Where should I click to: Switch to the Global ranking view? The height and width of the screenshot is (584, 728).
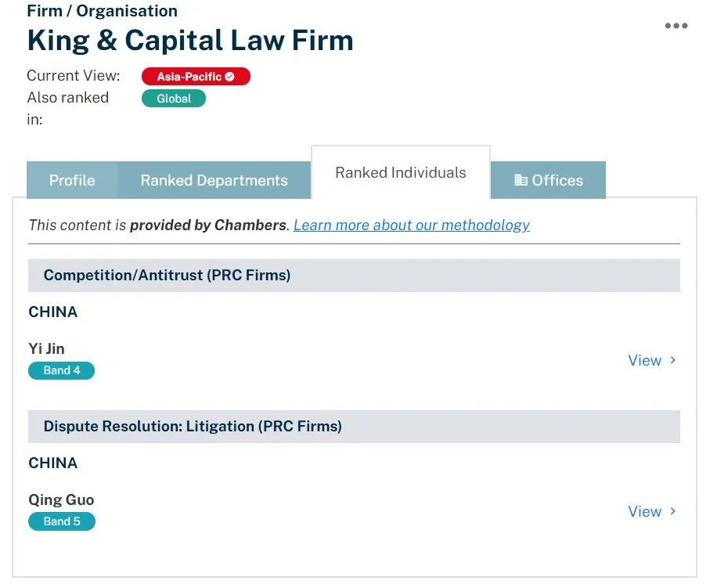point(174,99)
